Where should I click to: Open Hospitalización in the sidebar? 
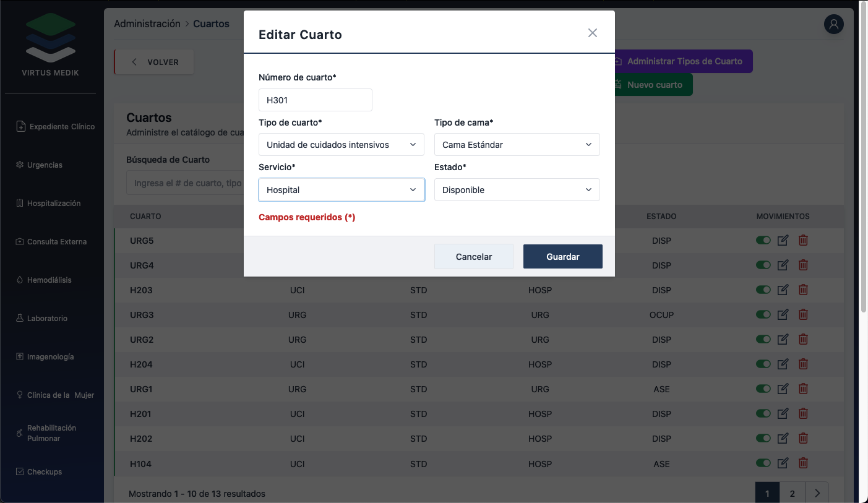pos(54,204)
